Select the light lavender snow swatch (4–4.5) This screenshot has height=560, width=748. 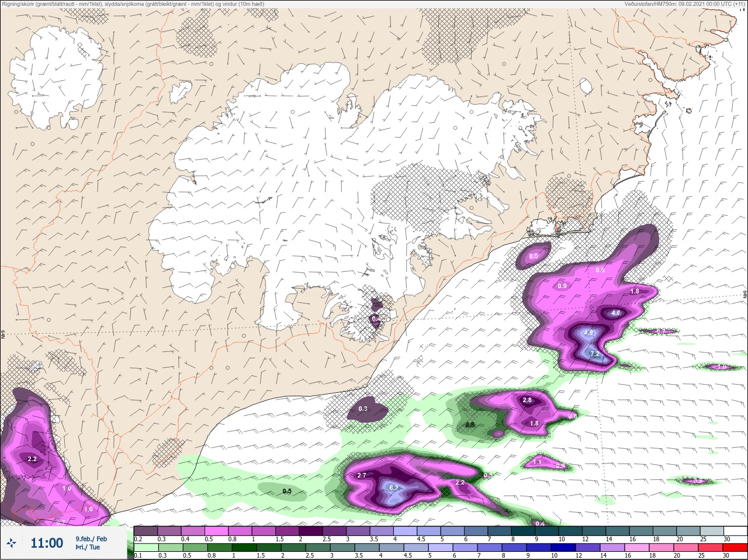[405, 531]
